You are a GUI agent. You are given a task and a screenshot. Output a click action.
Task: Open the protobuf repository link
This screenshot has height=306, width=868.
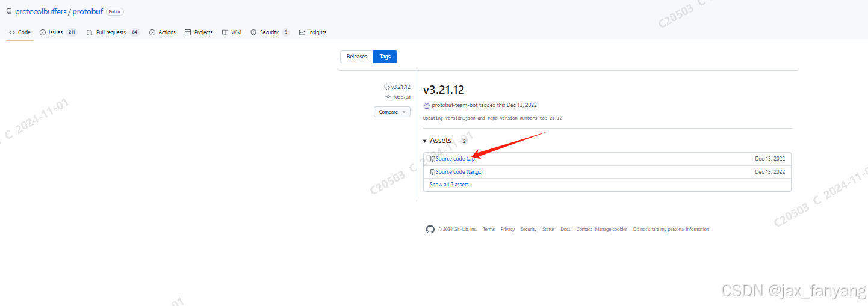(x=88, y=11)
